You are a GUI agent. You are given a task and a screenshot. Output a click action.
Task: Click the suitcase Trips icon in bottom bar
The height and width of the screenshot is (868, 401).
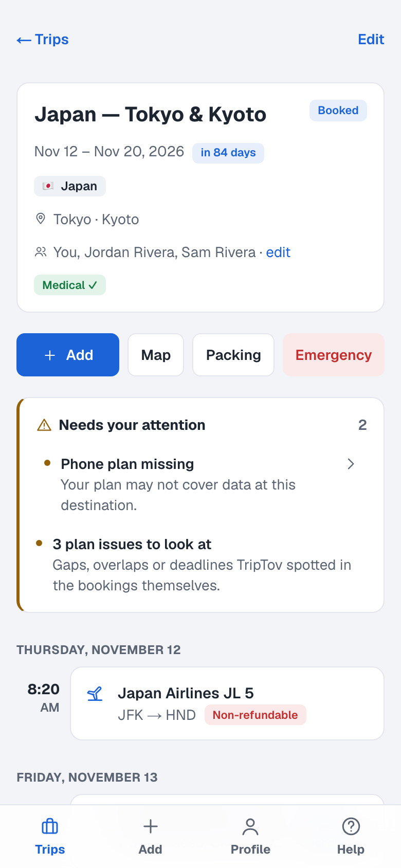pos(50,826)
